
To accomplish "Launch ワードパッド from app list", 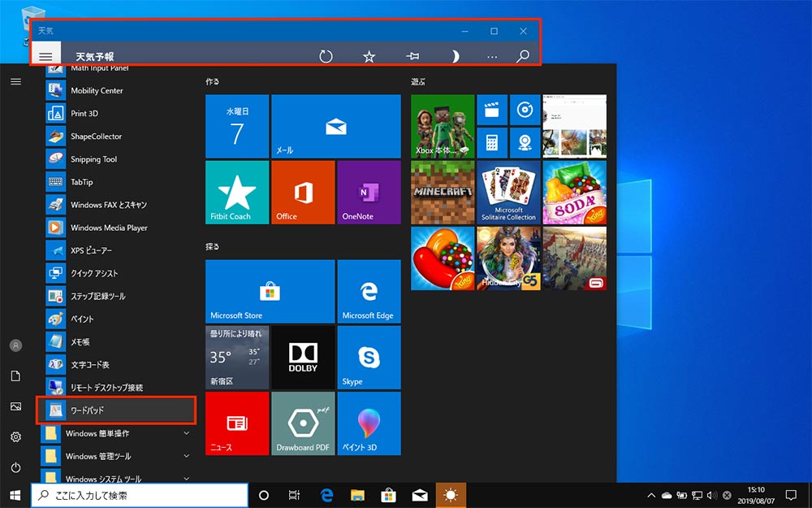I will [x=116, y=410].
